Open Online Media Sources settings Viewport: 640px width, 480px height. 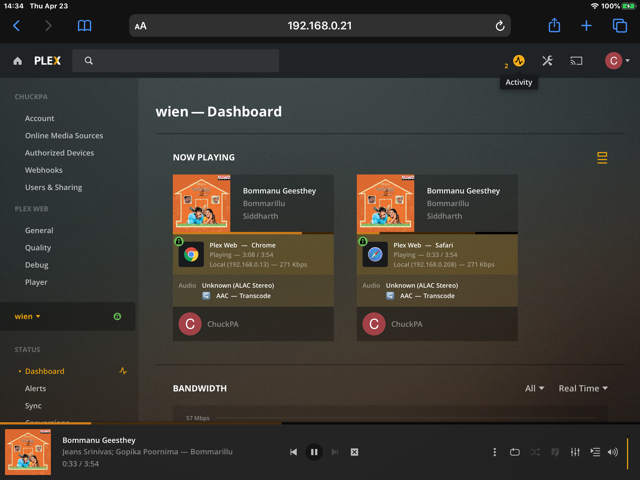[64, 136]
